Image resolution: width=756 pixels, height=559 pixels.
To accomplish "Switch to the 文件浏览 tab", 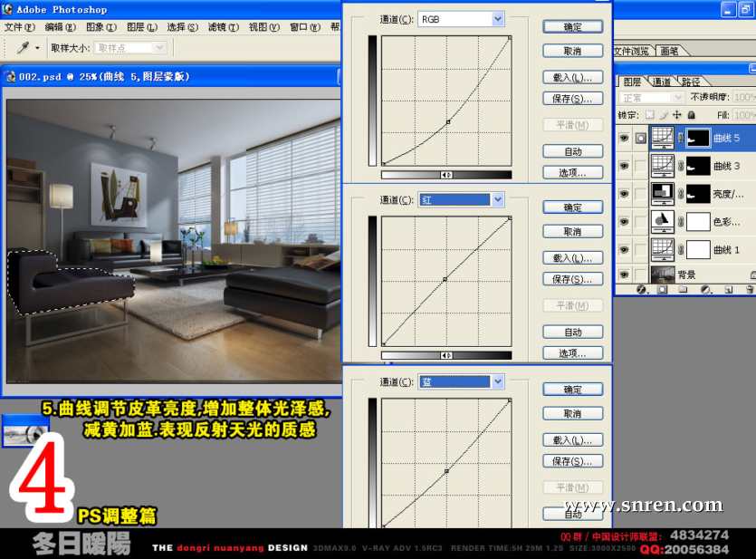I will pos(631,51).
